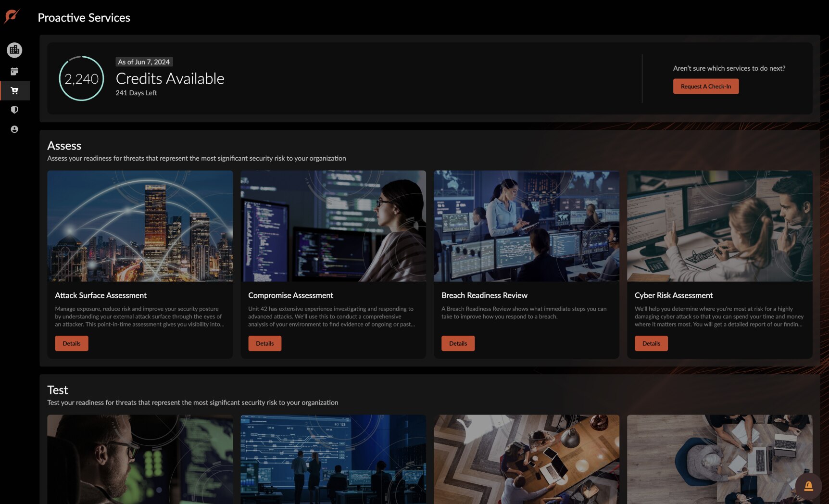The image size is (829, 504).
Task: Open the shield icon in sidebar
Action: click(x=14, y=110)
